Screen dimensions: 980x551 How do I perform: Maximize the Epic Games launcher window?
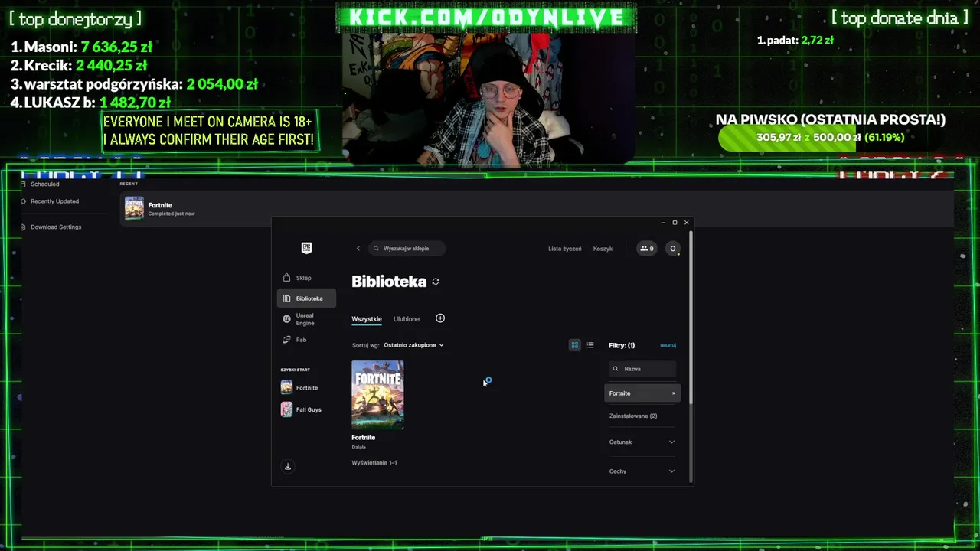pos(675,223)
